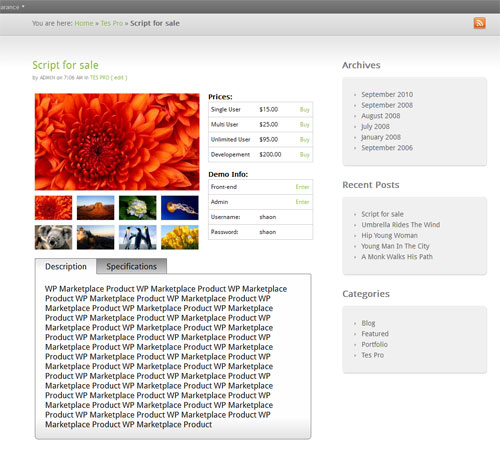Click the Archives sidebar heading
The height and width of the screenshot is (451, 500).
point(361,65)
